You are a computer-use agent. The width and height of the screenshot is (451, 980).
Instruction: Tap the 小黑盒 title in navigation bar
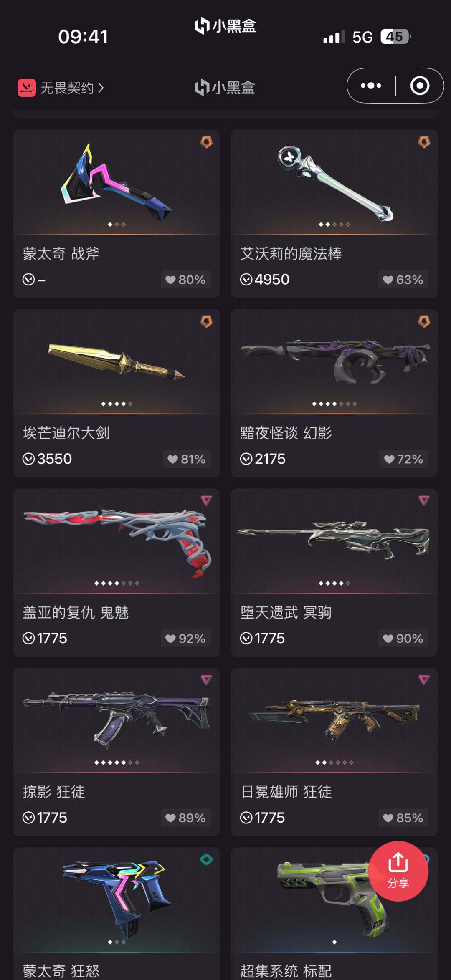(x=225, y=87)
